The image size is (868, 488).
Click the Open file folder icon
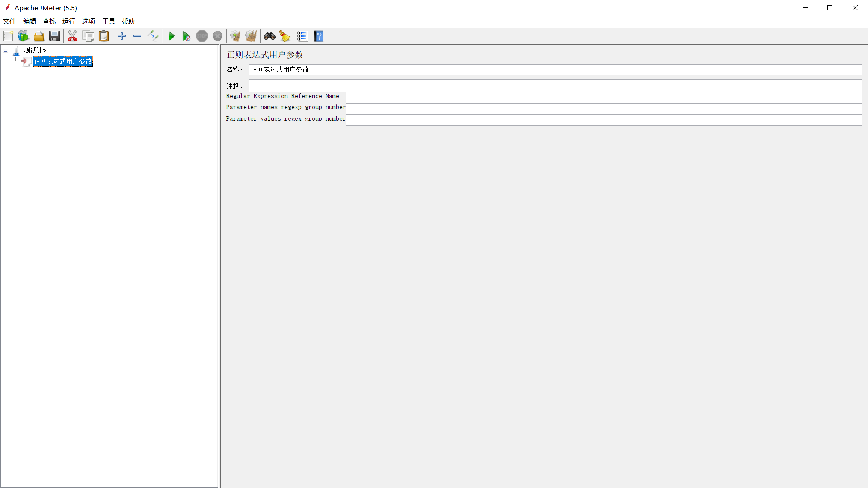click(39, 36)
